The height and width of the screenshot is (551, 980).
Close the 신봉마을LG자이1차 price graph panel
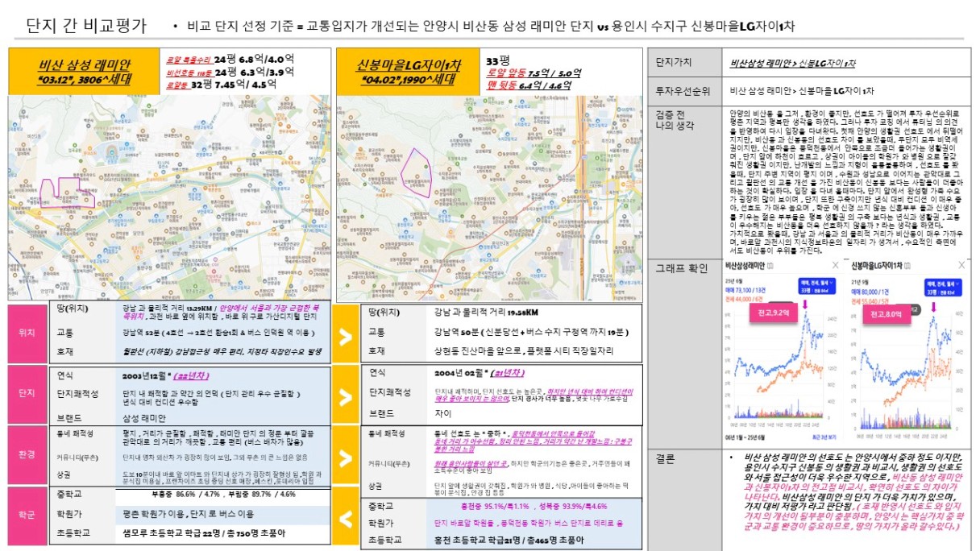[963, 264]
